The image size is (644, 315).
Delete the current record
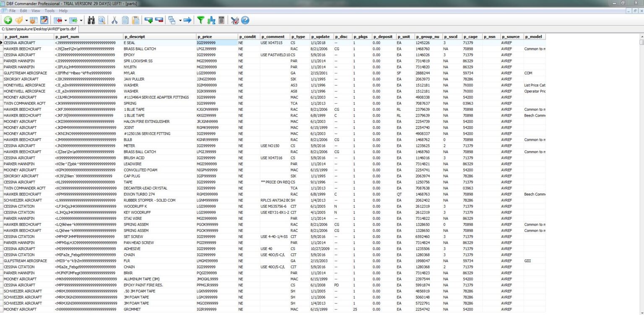coord(160,20)
